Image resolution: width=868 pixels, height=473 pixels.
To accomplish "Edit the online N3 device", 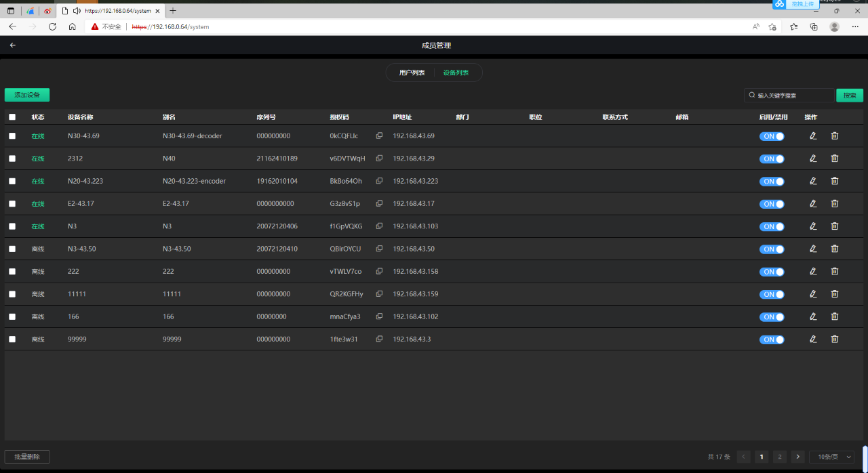I will [x=813, y=226].
